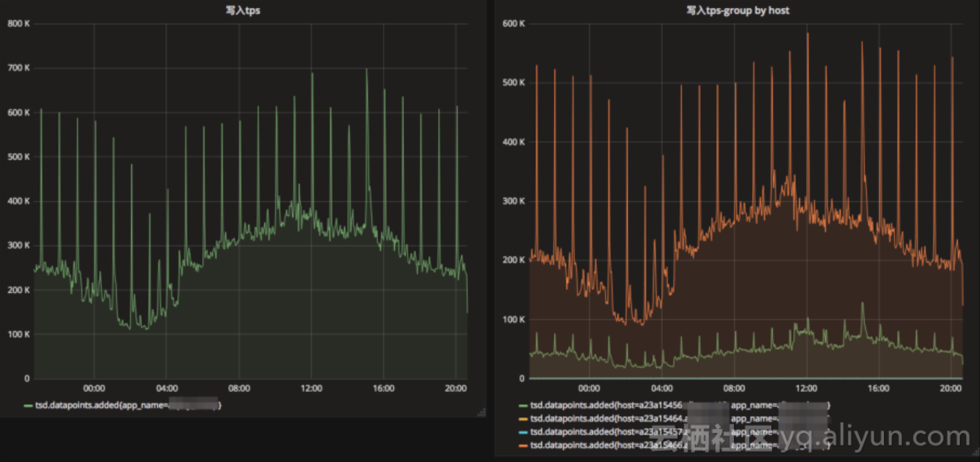The image size is (980, 462).
Task: Click the 800 K label in 写入tps
Action: [19, 23]
